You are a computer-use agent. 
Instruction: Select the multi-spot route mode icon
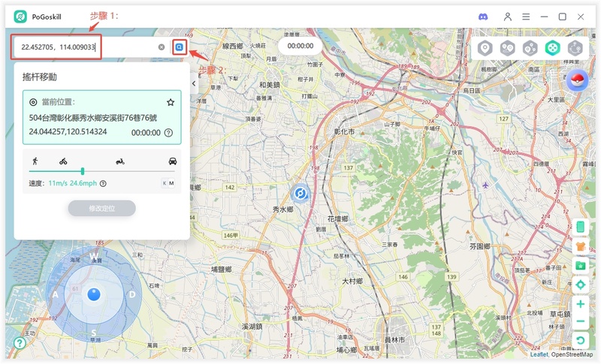pyautogui.click(x=530, y=48)
